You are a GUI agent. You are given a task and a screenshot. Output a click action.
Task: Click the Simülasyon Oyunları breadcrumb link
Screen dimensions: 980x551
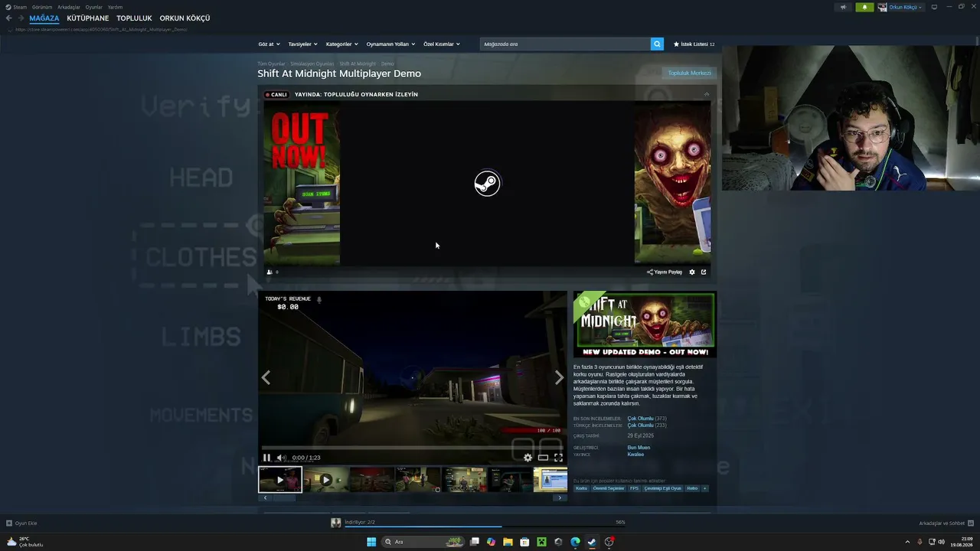pos(312,64)
